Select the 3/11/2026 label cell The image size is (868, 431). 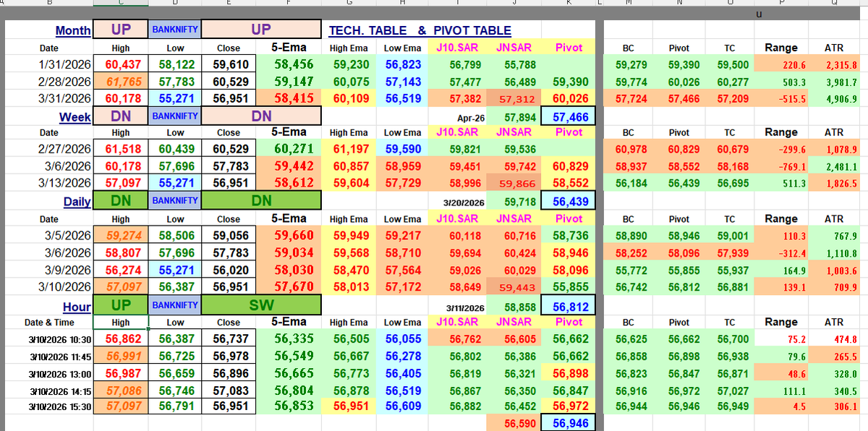[x=458, y=307]
